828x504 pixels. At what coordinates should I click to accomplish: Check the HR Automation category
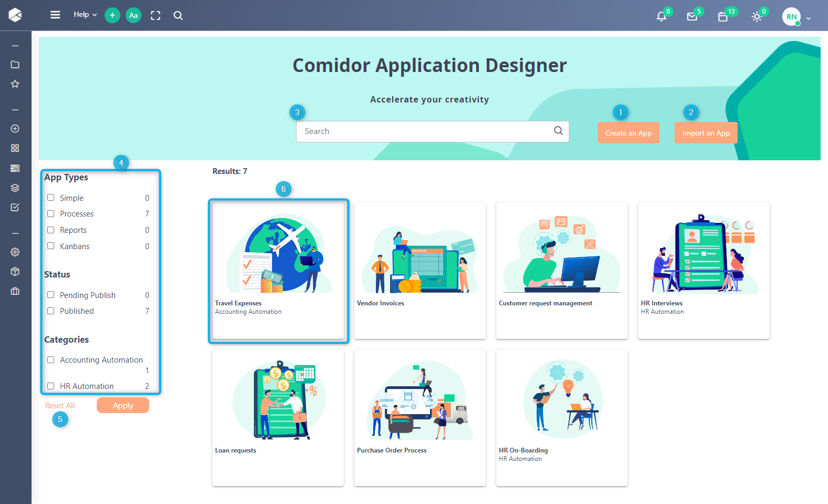tap(51, 386)
